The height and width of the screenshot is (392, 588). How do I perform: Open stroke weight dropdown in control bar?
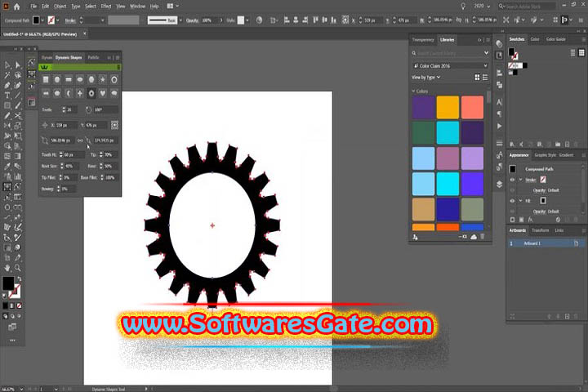coord(102,20)
